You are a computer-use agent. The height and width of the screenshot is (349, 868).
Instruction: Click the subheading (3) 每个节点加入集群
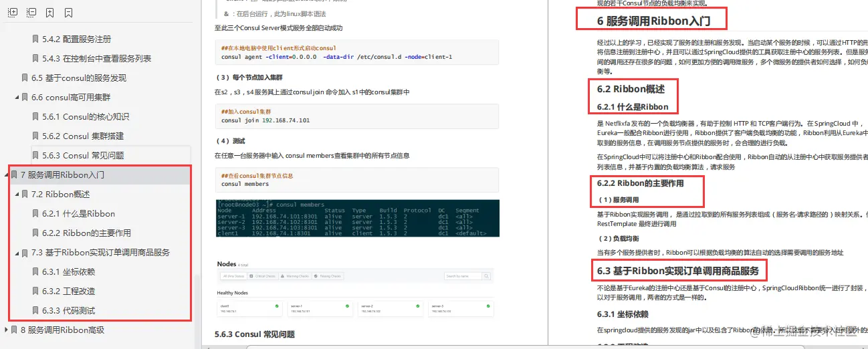(249, 78)
